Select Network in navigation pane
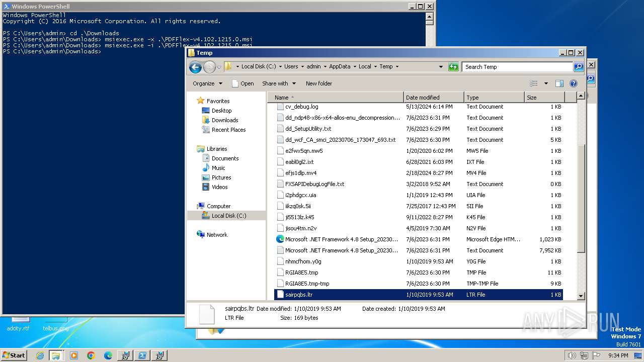The height and width of the screenshot is (362, 644). [217, 235]
